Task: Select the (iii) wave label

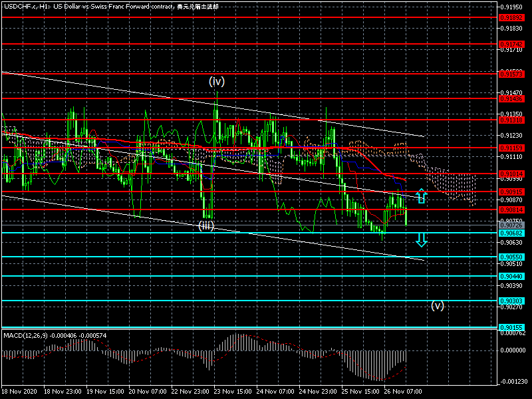Action: [x=206, y=226]
